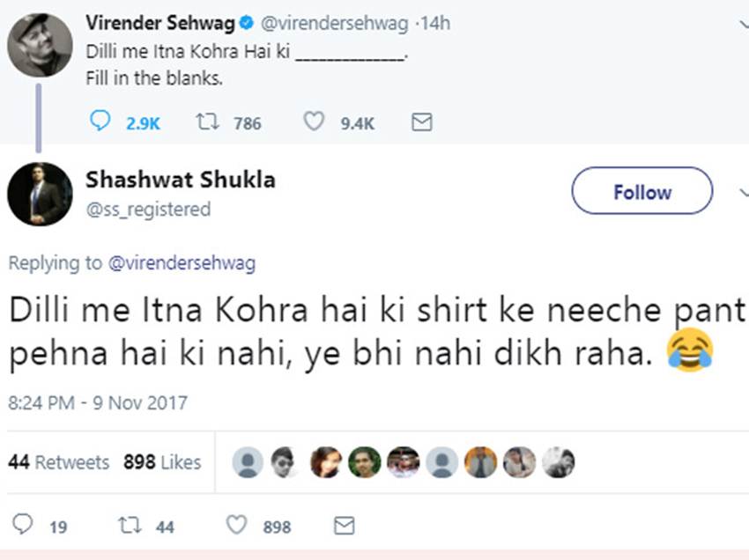Viewport: 749px width, 560px height.
Task: Open the @ss_registered handle link
Action: [x=148, y=210]
